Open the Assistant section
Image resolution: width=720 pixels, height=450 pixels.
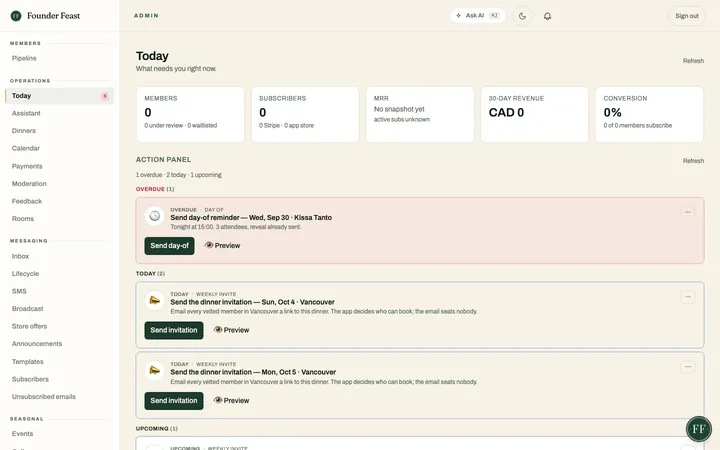[26, 113]
